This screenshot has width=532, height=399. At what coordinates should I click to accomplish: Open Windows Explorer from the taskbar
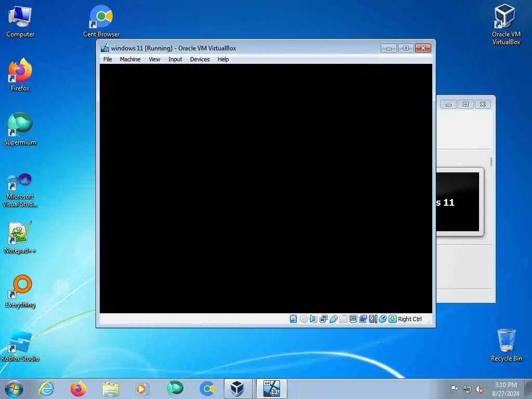[111, 389]
